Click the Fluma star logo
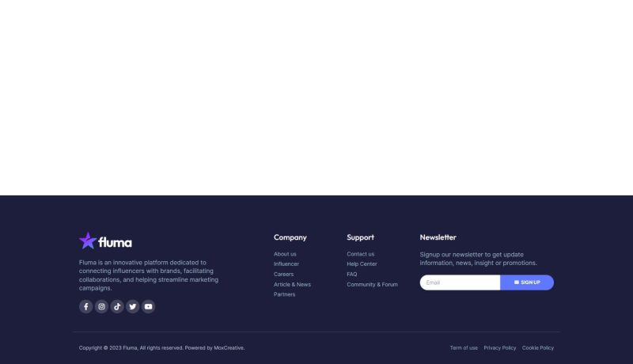Screen dimensions: 633x364 pos(88,241)
